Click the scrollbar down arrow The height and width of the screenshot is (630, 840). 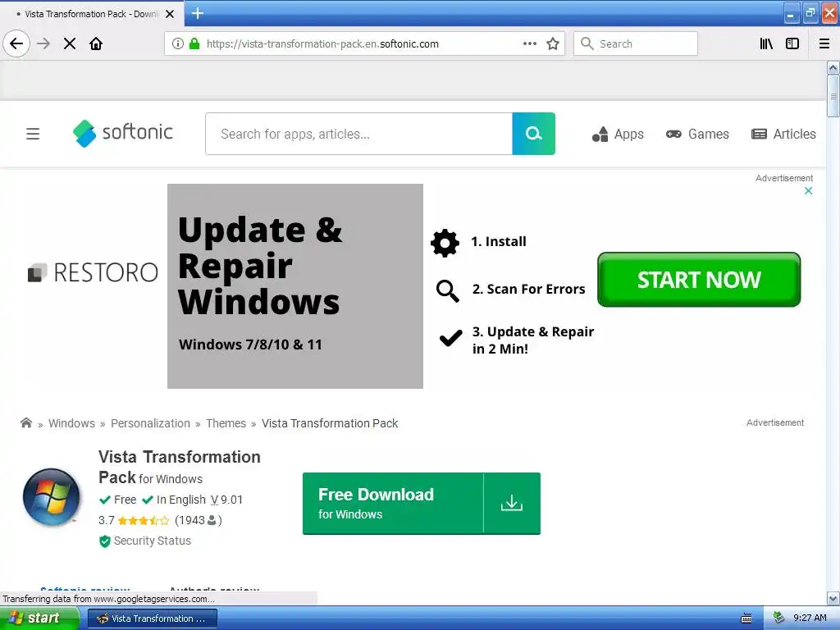click(x=833, y=598)
